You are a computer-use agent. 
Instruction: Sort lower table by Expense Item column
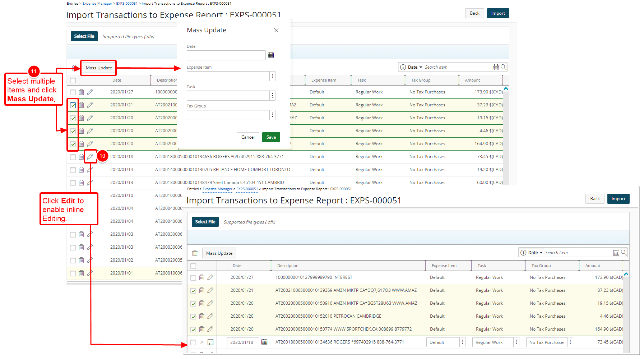(444, 266)
